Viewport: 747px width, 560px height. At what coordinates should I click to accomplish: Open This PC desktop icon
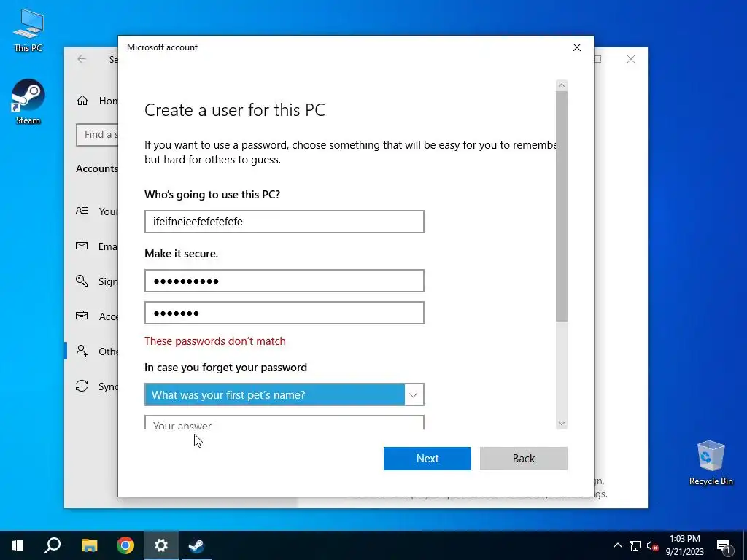pyautogui.click(x=28, y=30)
